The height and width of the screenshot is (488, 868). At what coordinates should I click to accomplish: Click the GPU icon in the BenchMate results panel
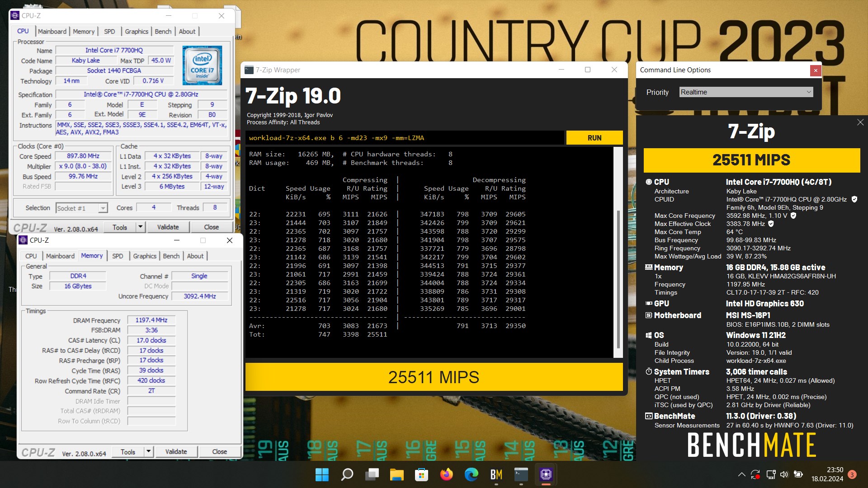[649, 304]
